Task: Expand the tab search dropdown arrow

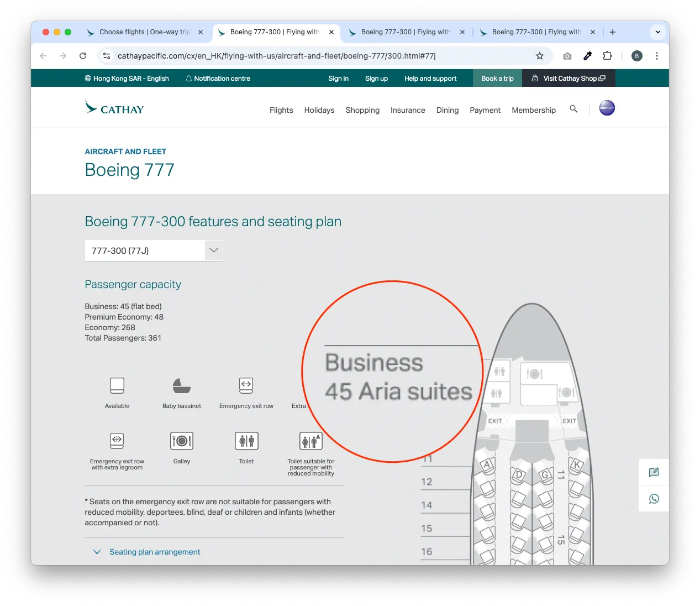Action: pos(657,32)
